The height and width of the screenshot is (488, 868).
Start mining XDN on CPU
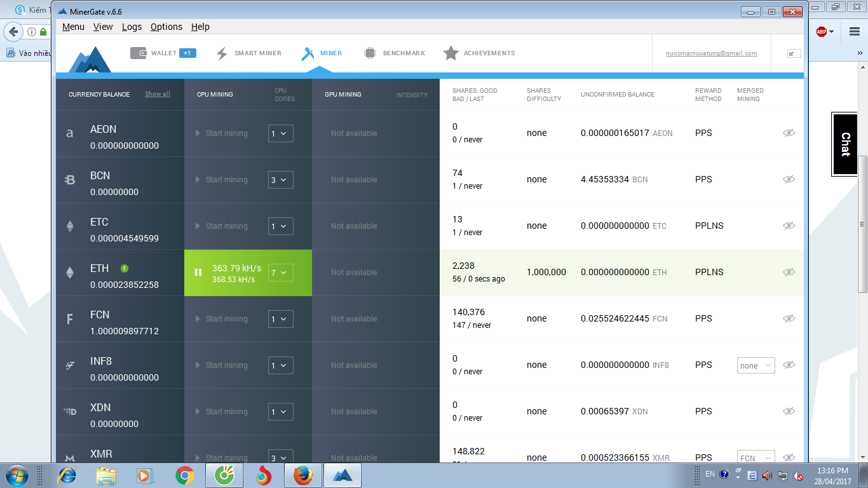click(x=222, y=412)
